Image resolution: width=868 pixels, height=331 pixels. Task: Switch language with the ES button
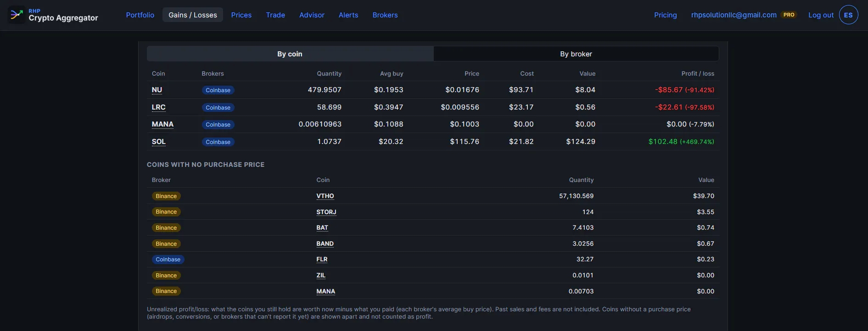point(848,15)
